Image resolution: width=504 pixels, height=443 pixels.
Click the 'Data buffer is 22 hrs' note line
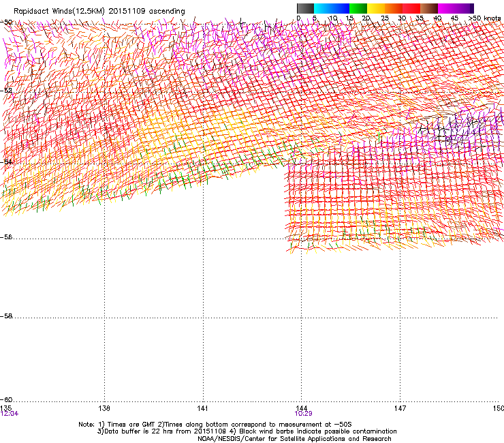(x=247, y=431)
